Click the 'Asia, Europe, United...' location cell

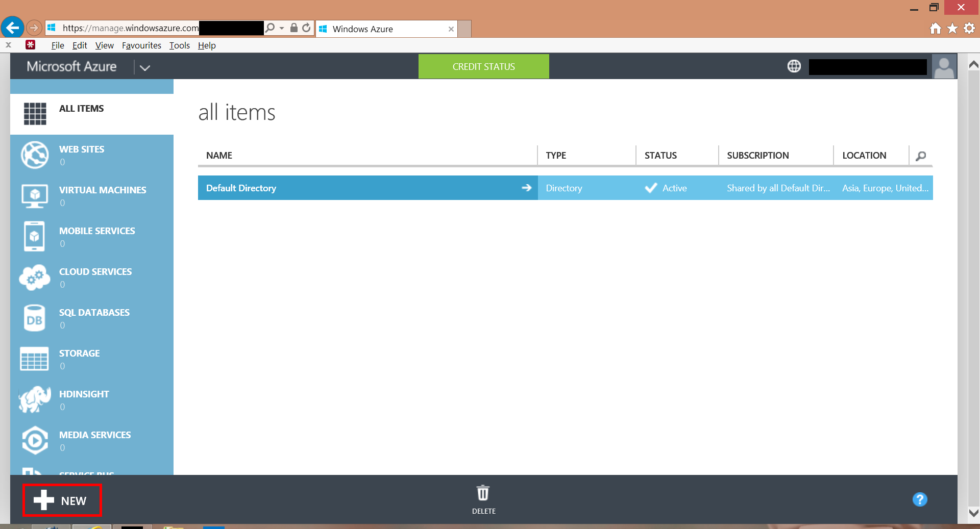885,188
